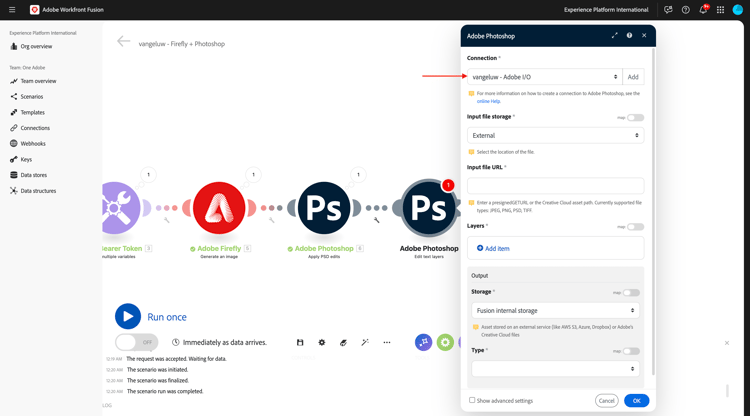
Task: Open the app switcher grid icon
Action: [720, 10]
